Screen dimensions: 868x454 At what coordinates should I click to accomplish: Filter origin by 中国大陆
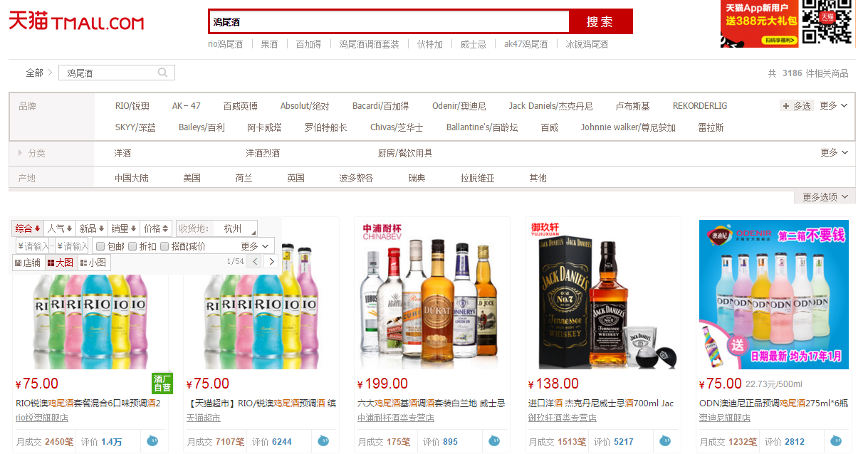pos(132,178)
